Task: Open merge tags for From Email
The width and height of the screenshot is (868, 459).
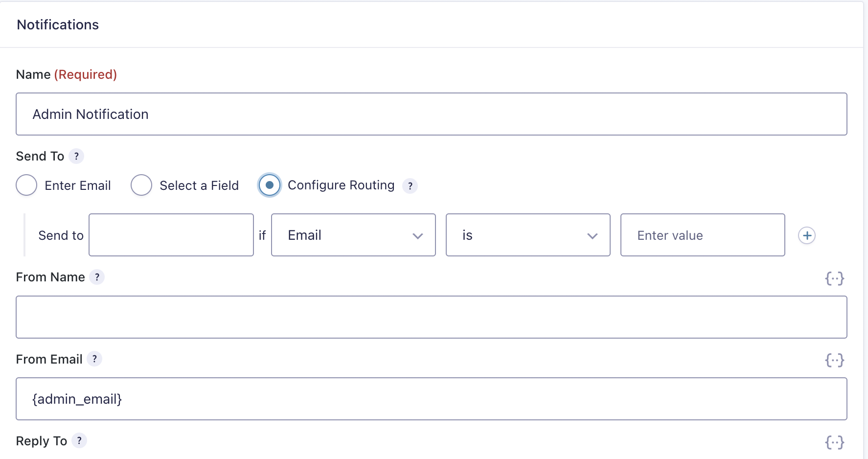Action: [x=834, y=360]
